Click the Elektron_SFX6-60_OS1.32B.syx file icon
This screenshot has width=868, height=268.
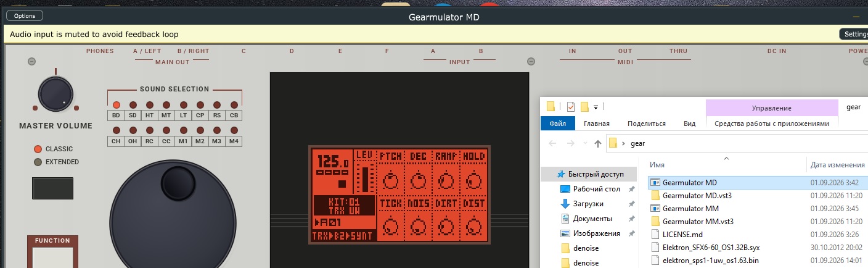656,247
